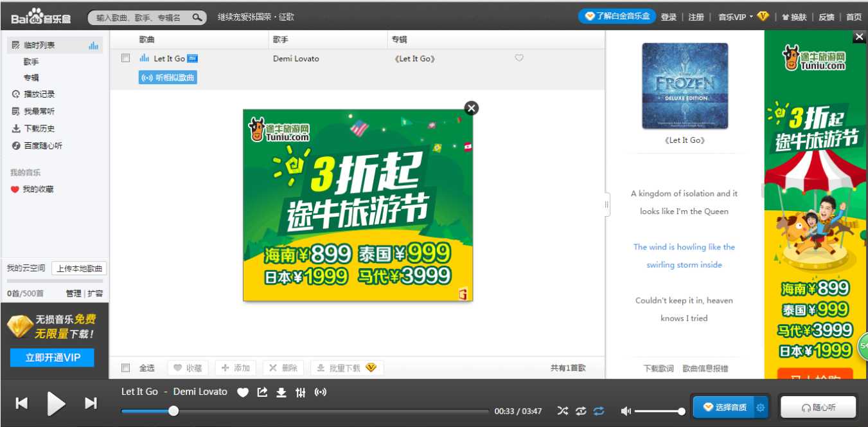Click the MV badge next to Let It Go
The width and height of the screenshot is (868, 427).
(193, 59)
